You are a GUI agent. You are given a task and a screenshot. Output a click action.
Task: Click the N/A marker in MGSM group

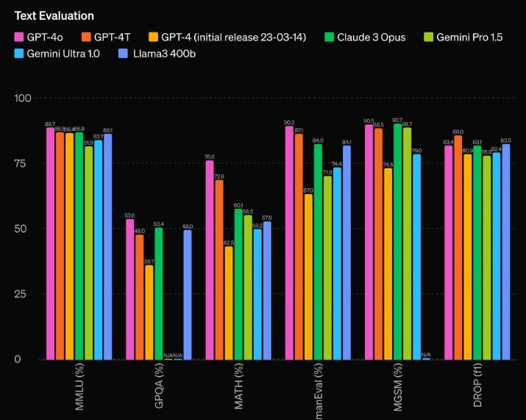click(426, 355)
